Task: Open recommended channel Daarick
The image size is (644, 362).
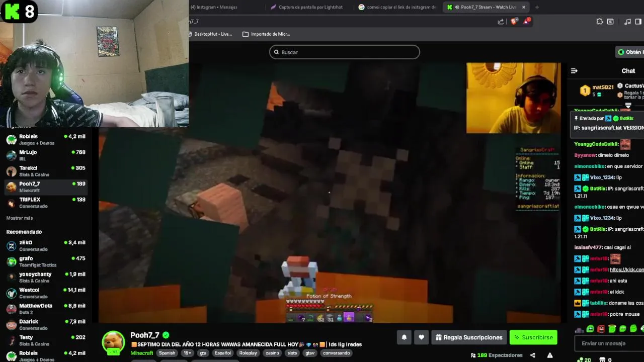Action: [46, 325]
